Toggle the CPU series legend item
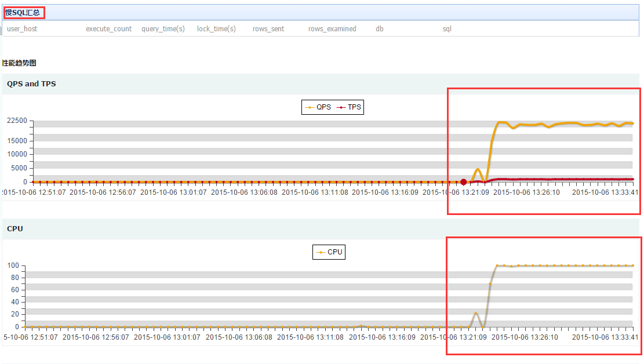Screen dimensions: 644x364 coord(329,252)
